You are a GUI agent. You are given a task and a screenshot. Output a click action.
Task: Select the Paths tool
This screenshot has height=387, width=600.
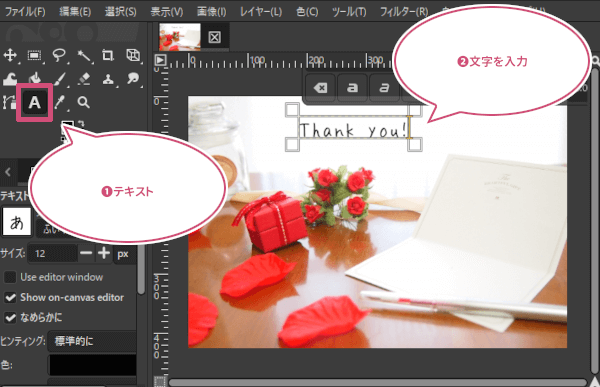point(9,103)
